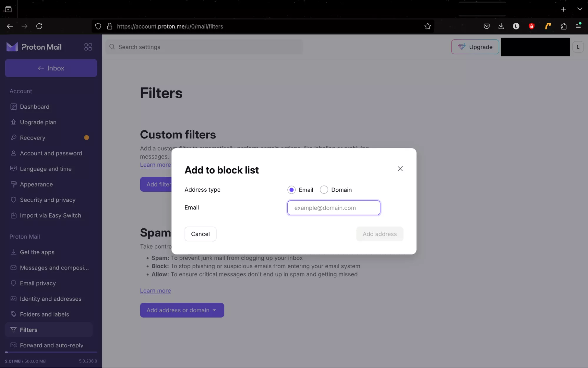Click the storage usage progress bar

coord(51,352)
